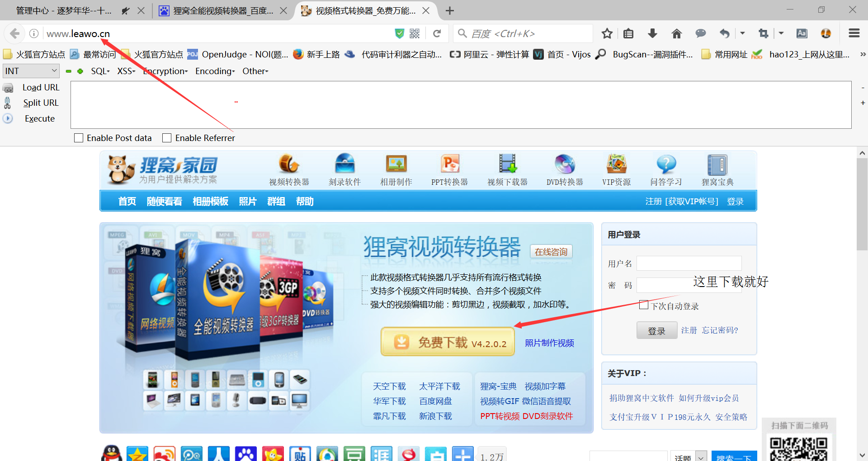Click 免费下载 V4.2.0.2 button

448,342
